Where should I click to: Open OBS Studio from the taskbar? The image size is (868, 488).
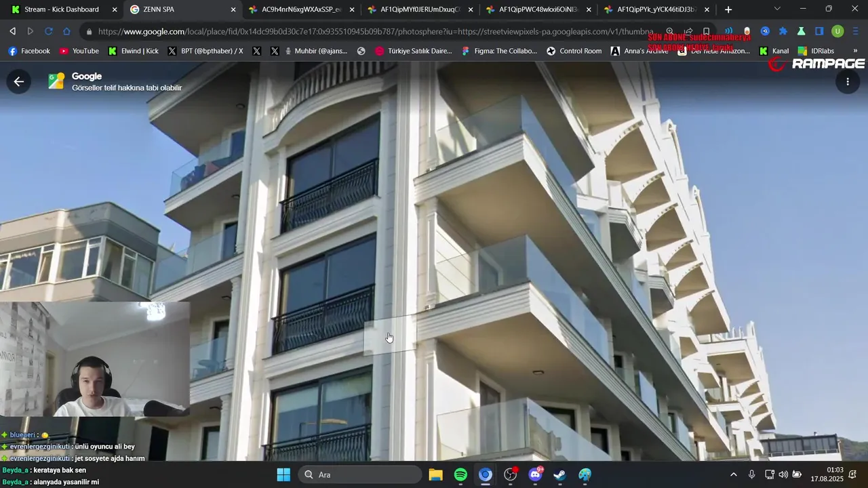click(x=511, y=474)
